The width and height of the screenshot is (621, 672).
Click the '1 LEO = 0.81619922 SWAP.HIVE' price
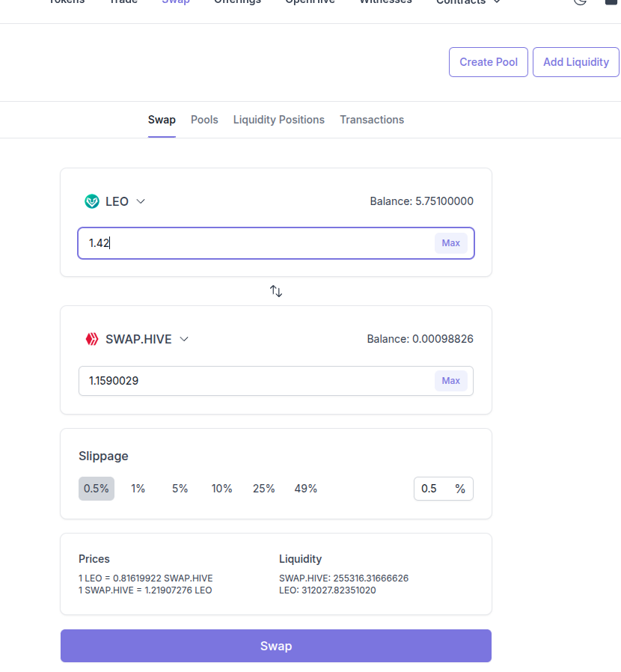[x=146, y=578]
